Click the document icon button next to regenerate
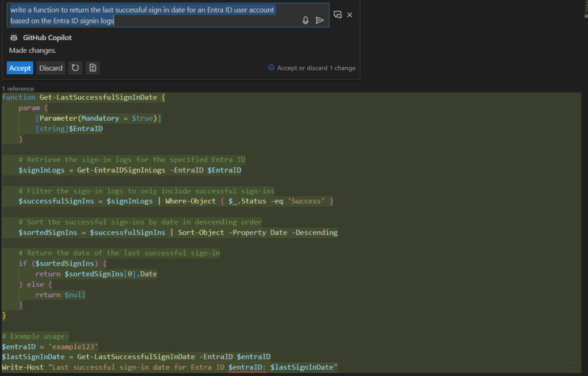Viewport: 588px width, 376px height. (92, 68)
